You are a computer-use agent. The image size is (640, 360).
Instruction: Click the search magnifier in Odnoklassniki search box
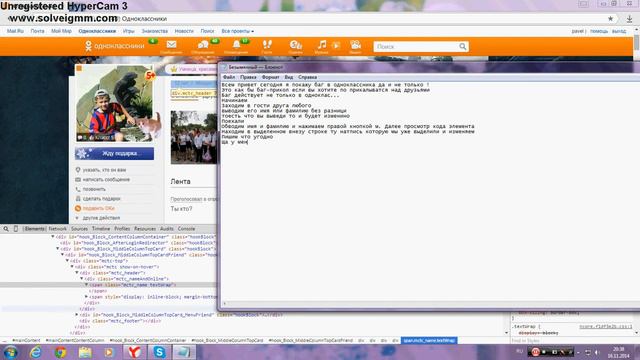pos(462,47)
